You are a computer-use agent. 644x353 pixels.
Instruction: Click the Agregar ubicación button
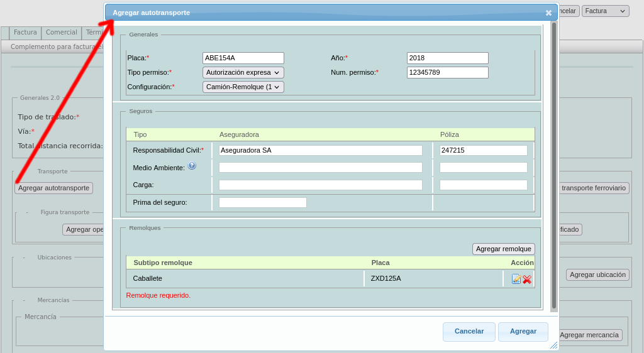click(597, 274)
